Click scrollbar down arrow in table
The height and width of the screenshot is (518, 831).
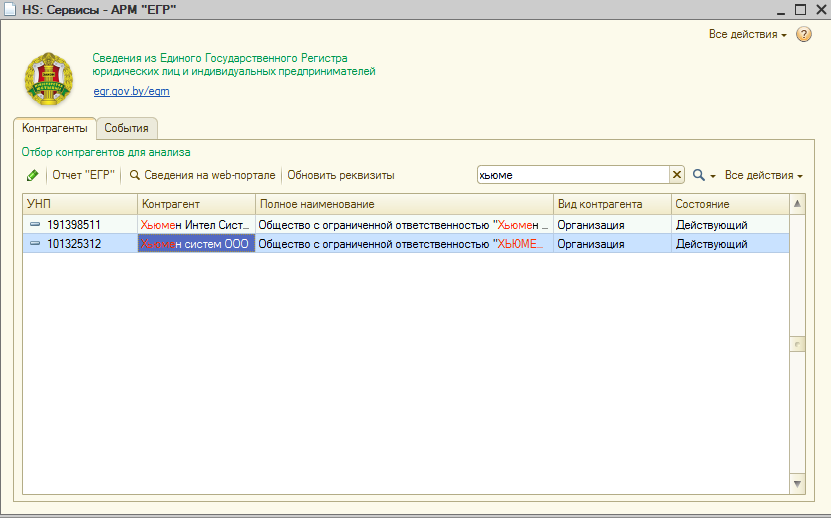tap(797, 484)
